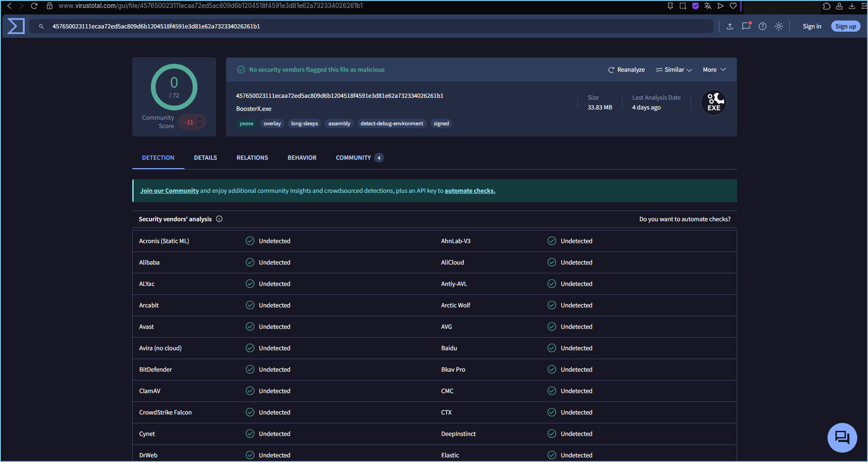The width and height of the screenshot is (868, 462).
Task: Switch to the DETECTION tab
Action: (x=158, y=158)
